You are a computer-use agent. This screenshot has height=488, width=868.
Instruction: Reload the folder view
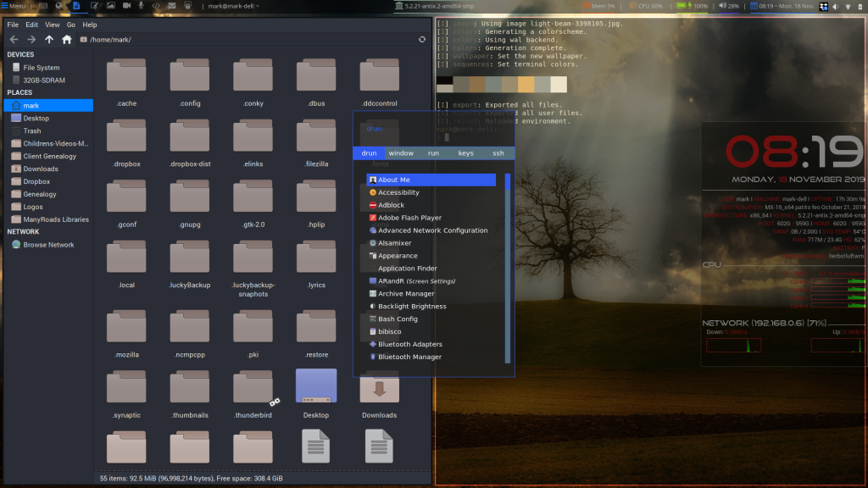click(422, 39)
